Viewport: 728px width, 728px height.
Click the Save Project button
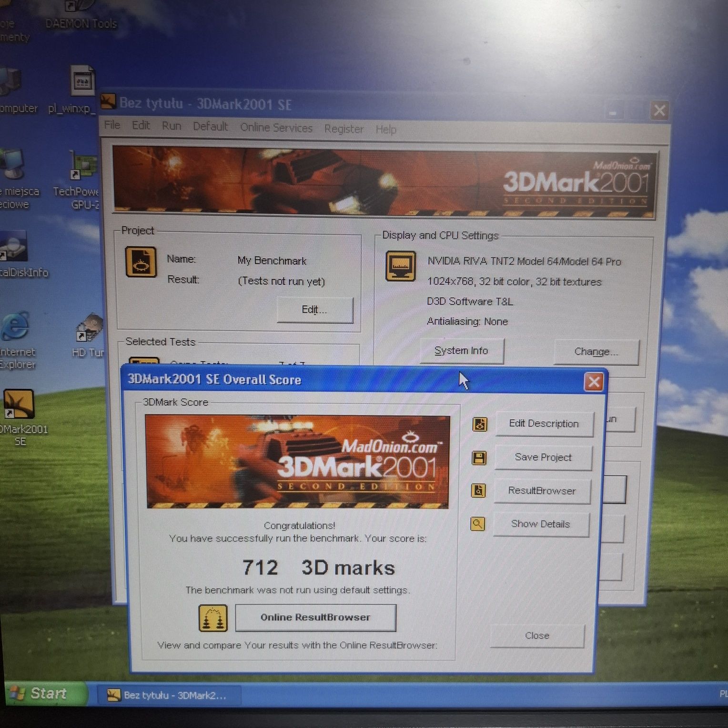pyautogui.click(x=543, y=457)
